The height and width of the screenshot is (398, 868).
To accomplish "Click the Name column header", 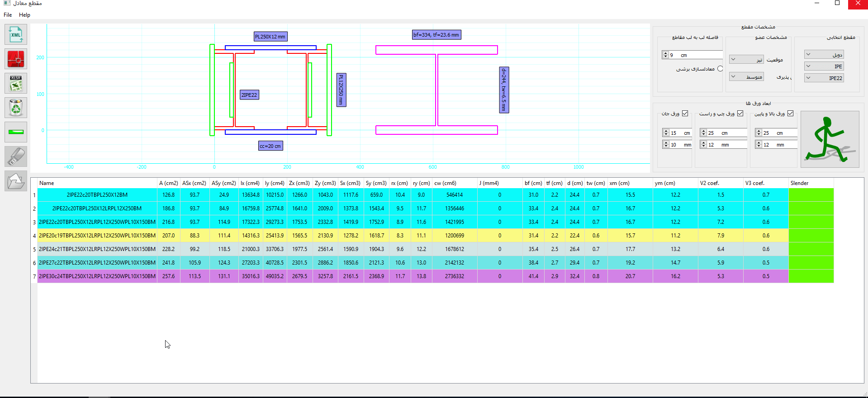I will pos(97,183).
